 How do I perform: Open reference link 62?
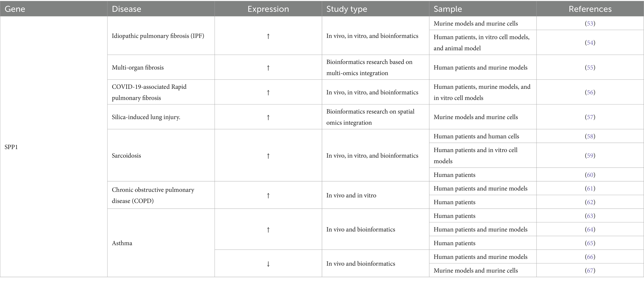click(590, 202)
